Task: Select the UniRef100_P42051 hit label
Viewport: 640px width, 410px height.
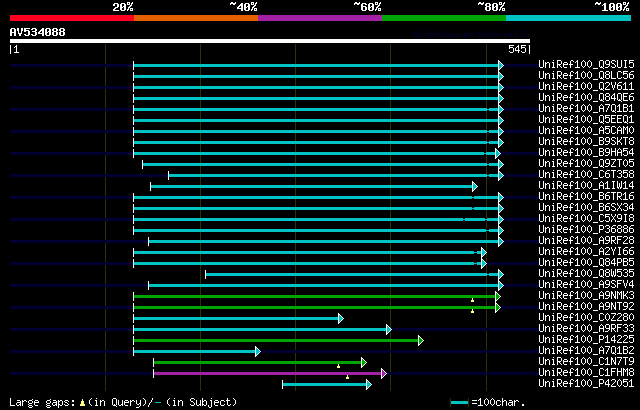Action: click(x=586, y=384)
